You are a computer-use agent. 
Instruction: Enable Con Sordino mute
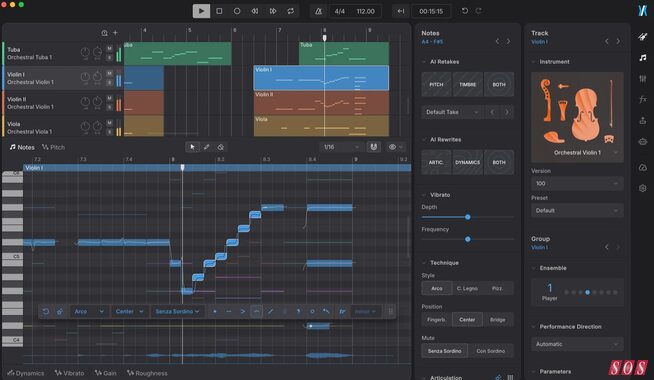(x=490, y=351)
